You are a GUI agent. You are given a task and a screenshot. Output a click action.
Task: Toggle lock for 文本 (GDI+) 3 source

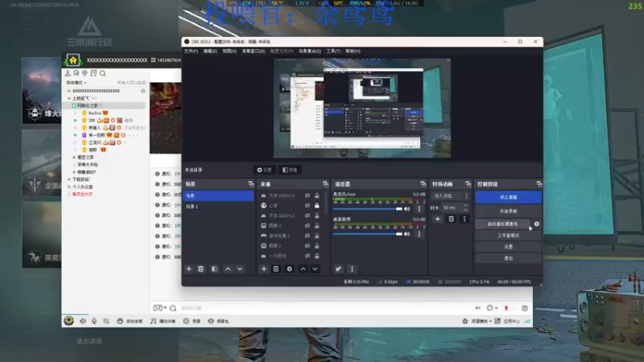click(x=316, y=195)
